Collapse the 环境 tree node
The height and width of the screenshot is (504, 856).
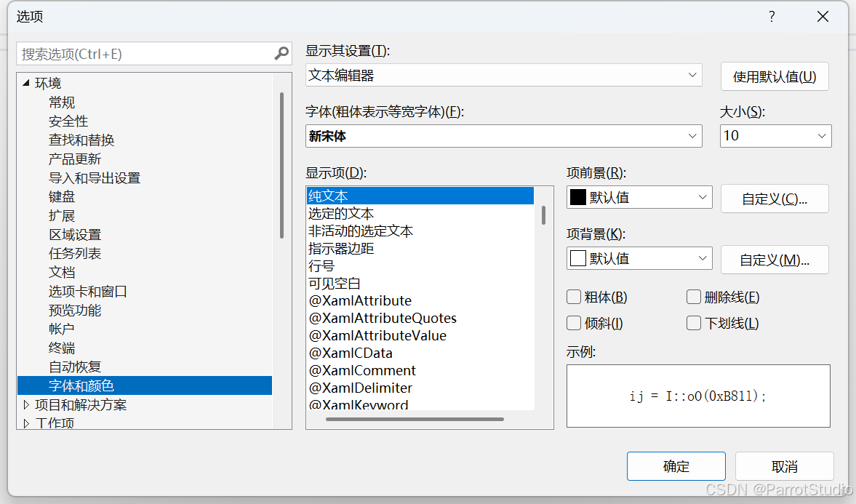point(25,83)
